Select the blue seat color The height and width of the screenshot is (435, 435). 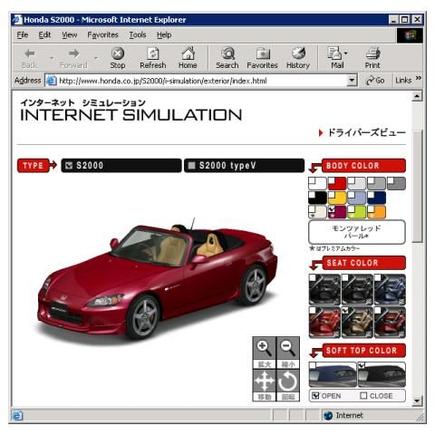(x=390, y=289)
